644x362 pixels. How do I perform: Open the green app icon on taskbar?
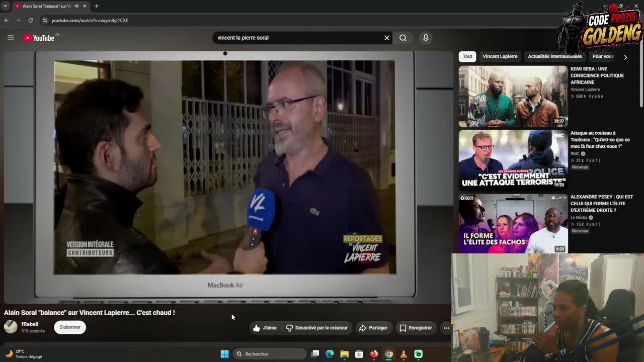pos(418,354)
